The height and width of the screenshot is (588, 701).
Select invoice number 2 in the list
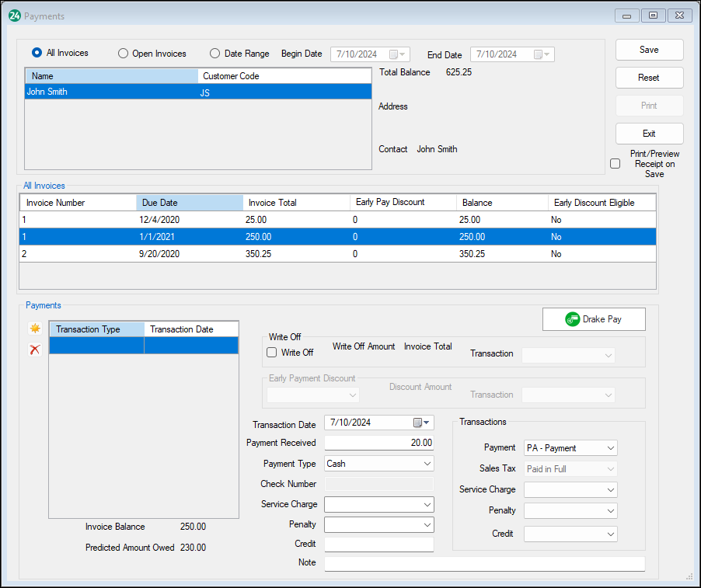tap(233, 253)
